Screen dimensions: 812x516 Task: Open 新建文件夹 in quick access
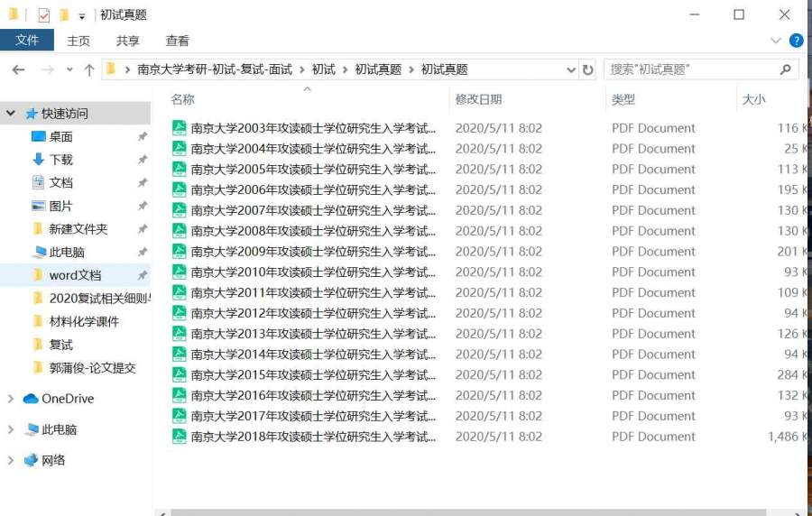[x=78, y=229]
